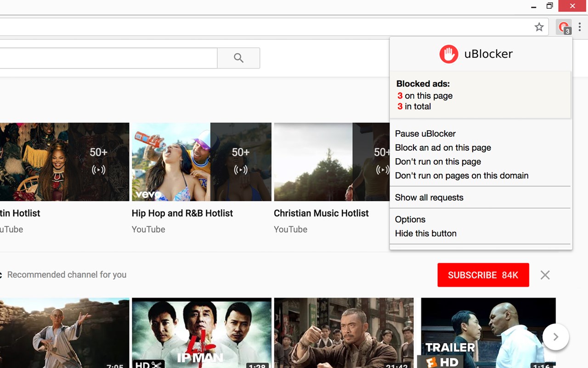Dismiss the recommended channel with the X
The height and width of the screenshot is (368, 588).
coord(545,275)
